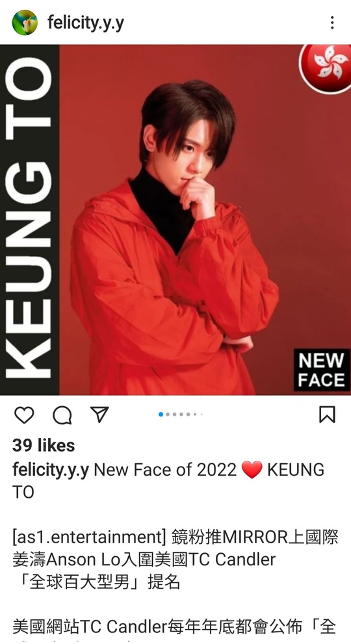Tap the NEW FACE label on image
Screen dimensions: 351x644
pyautogui.click(x=322, y=370)
